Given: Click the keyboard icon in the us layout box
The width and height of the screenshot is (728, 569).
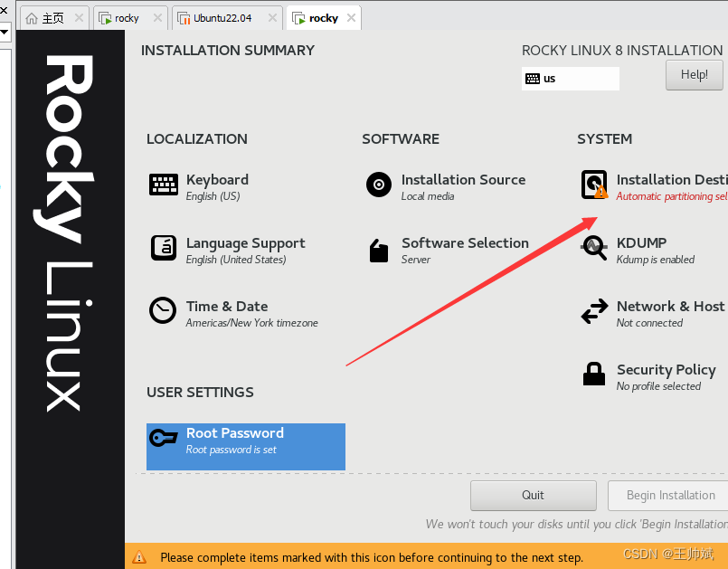Looking at the screenshot, I should (533, 79).
